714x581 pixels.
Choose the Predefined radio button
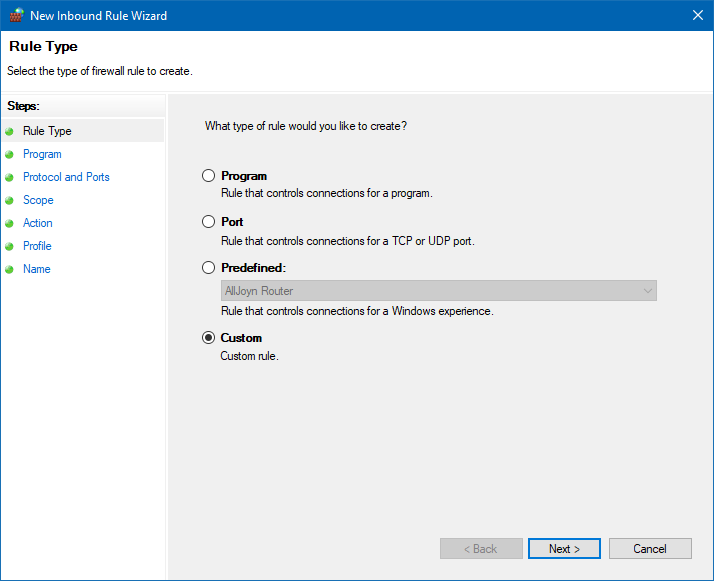point(209,268)
